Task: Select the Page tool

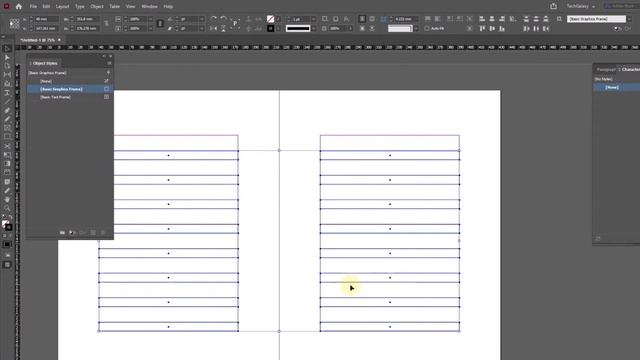Action: click(7, 66)
